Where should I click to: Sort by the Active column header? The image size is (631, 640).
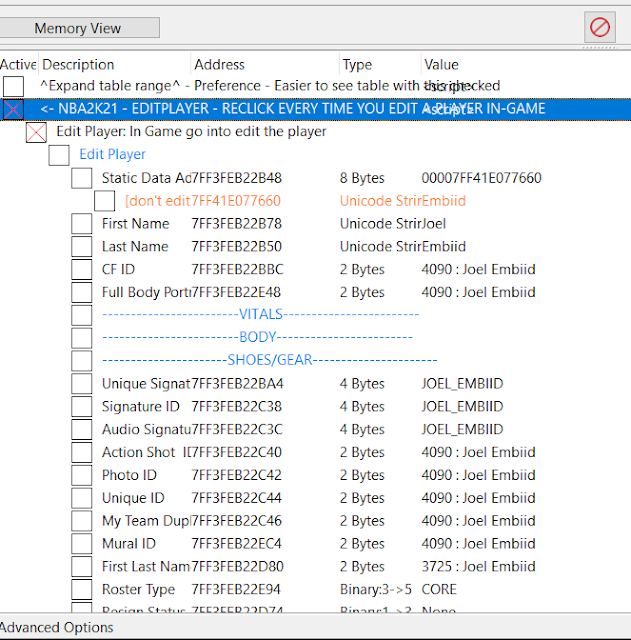(18, 64)
